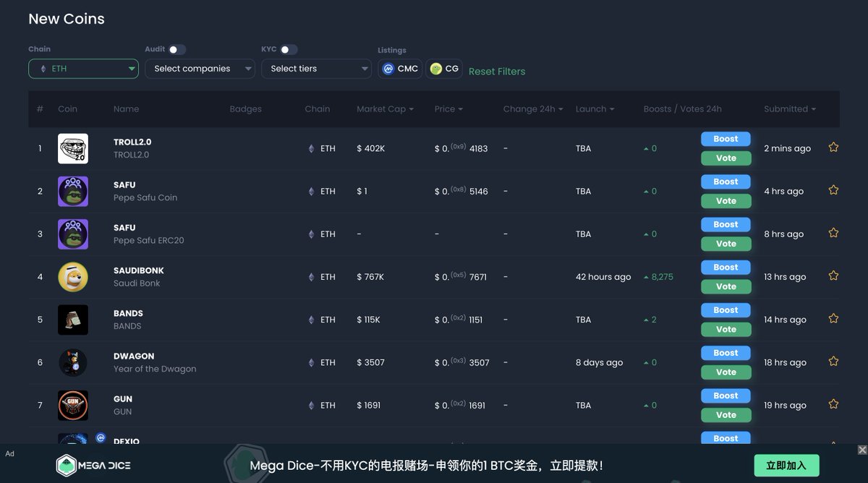Click the 8,275 votes value

pos(662,277)
